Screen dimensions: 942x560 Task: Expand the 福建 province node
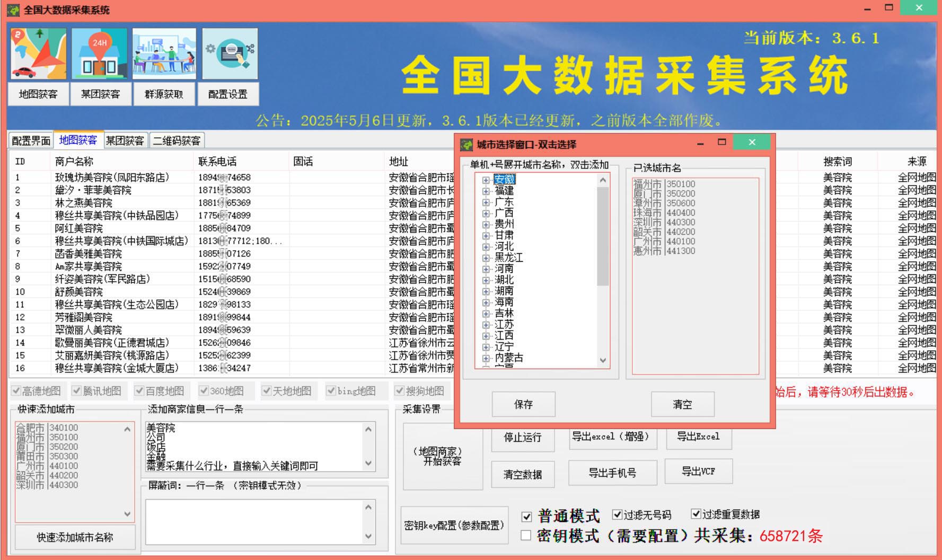pos(486,191)
